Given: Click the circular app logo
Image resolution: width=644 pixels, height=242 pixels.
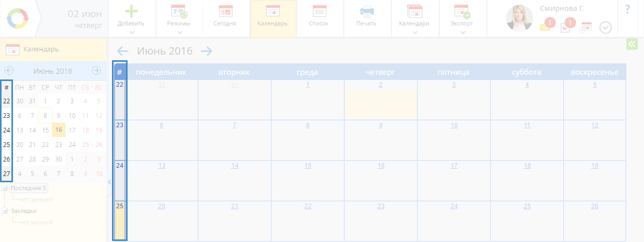Looking at the screenshot, I should pyautogui.click(x=18, y=18).
